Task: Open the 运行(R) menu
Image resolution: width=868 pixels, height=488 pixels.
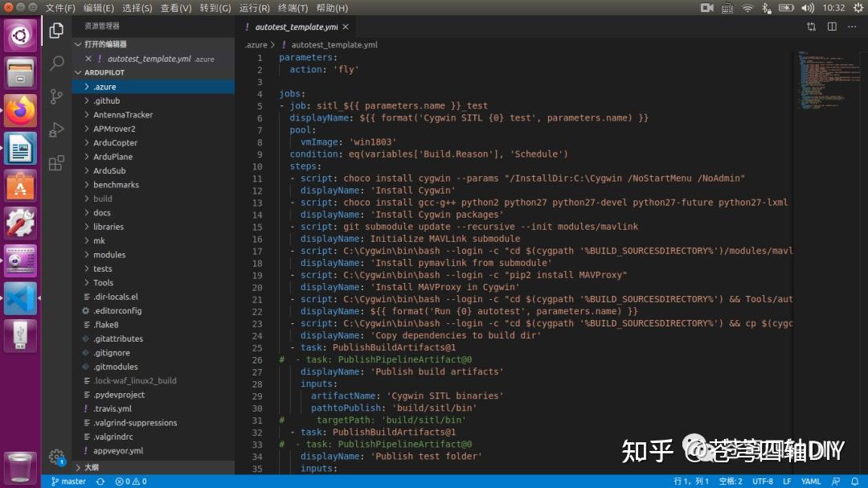Action: (x=254, y=8)
